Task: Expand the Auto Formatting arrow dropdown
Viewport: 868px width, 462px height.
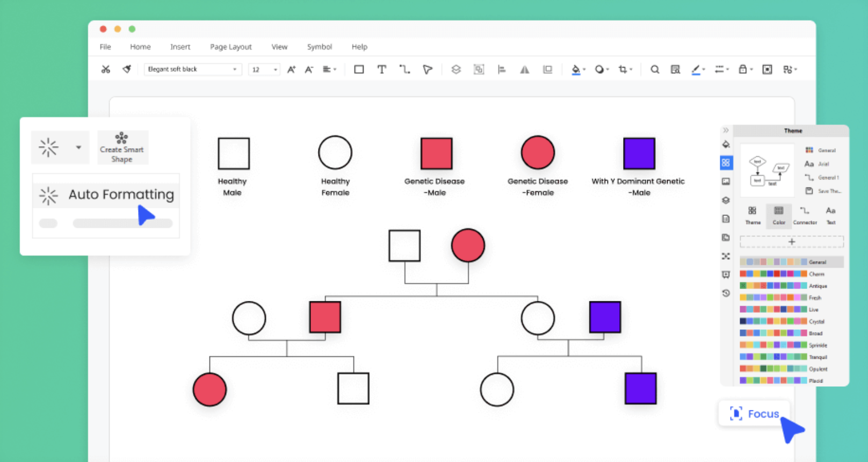Action: (78, 147)
